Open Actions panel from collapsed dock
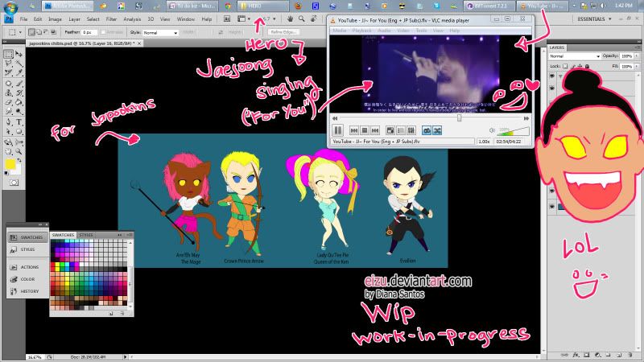This screenshot has width=644, height=362. click(x=27, y=267)
